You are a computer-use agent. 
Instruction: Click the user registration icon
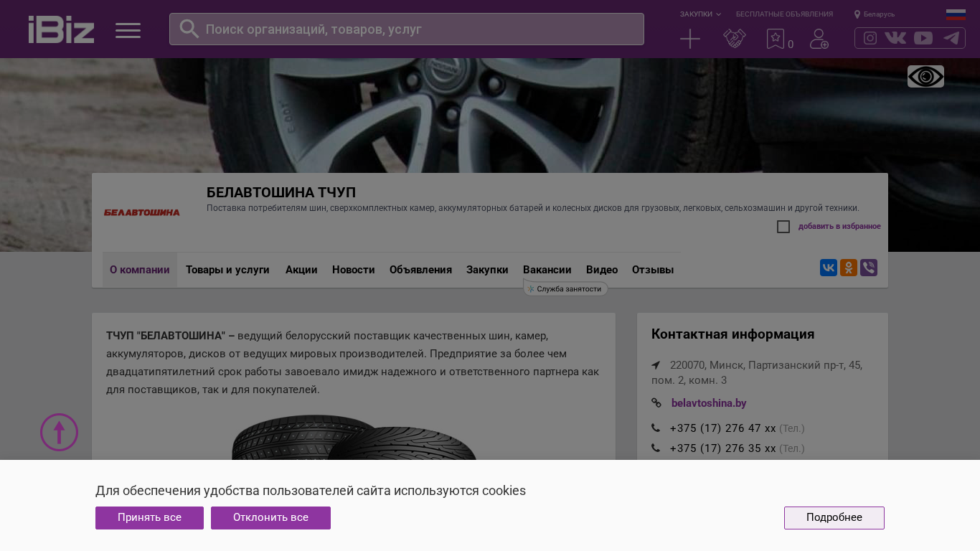pos(819,39)
